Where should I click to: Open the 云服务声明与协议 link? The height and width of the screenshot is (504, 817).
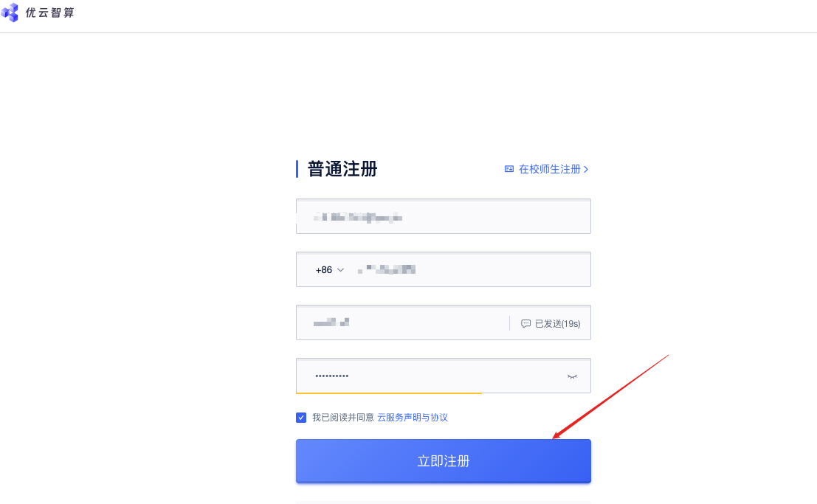tap(412, 418)
